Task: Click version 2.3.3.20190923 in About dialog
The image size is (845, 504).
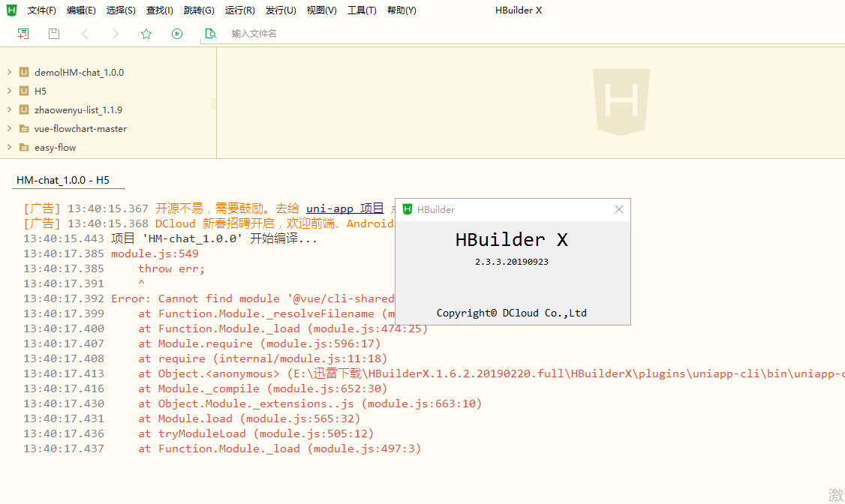Action: [x=511, y=262]
